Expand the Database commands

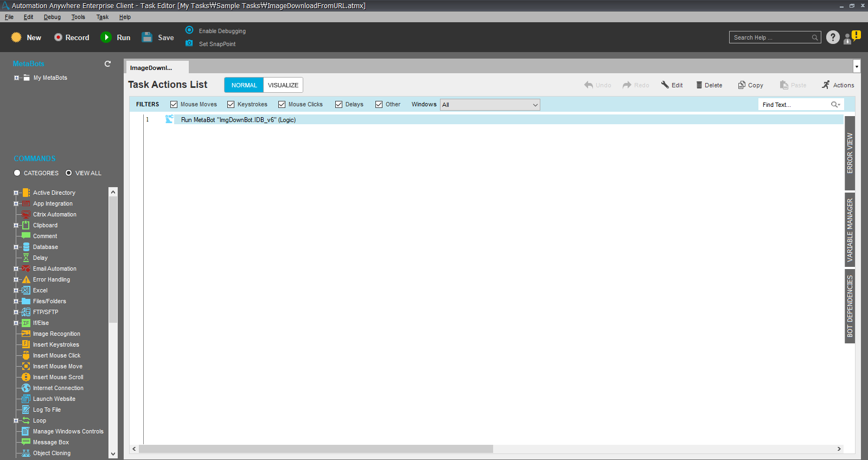[x=16, y=247]
